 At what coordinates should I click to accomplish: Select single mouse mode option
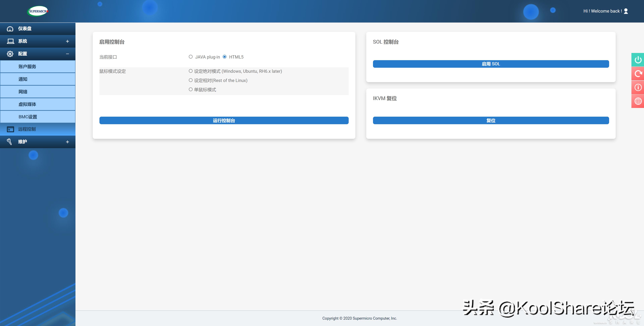click(x=191, y=90)
